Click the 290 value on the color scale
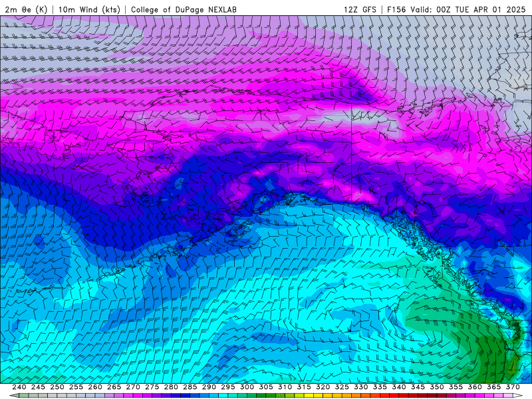 coord(209,387)
